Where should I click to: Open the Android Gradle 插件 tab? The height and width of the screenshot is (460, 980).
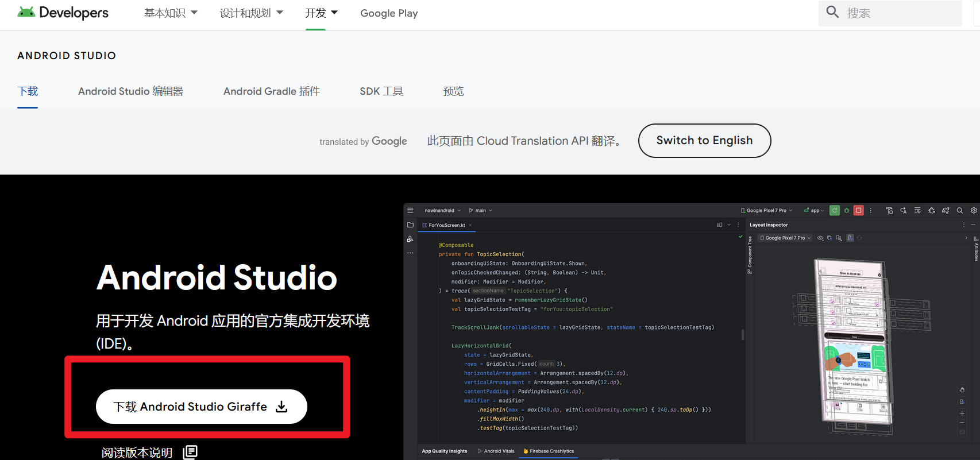pyautogui.click(x=272, y=91)
